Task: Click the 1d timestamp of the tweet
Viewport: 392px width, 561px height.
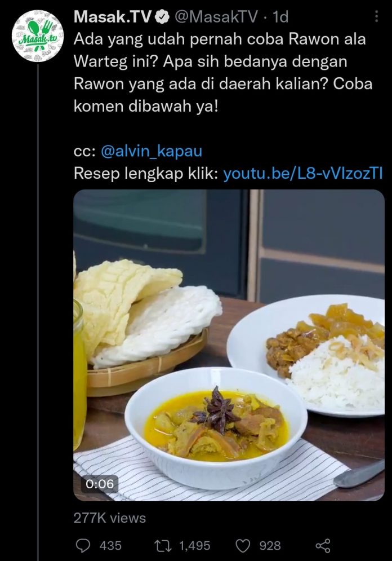Action: point(280,17)
